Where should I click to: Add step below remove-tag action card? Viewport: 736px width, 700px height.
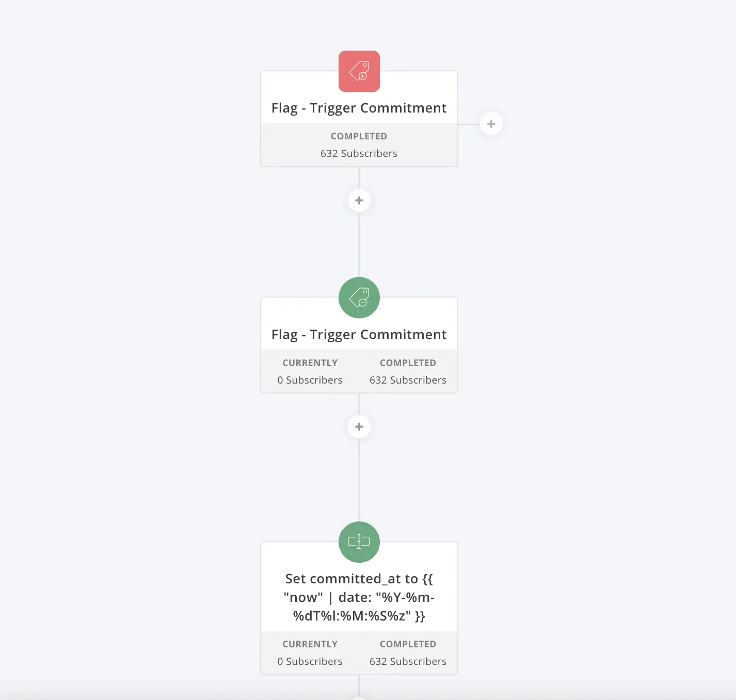click(x=359, y=427)
